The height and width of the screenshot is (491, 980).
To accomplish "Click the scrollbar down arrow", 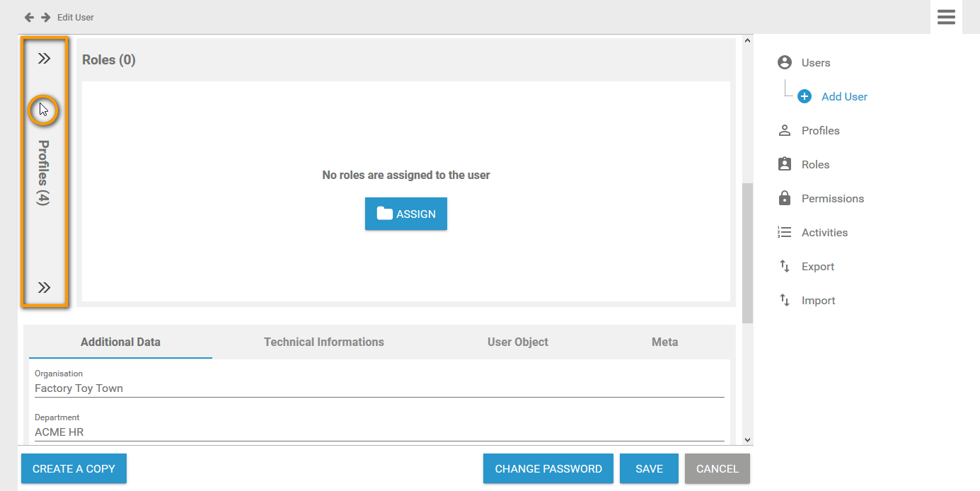I will click(748, 439).
